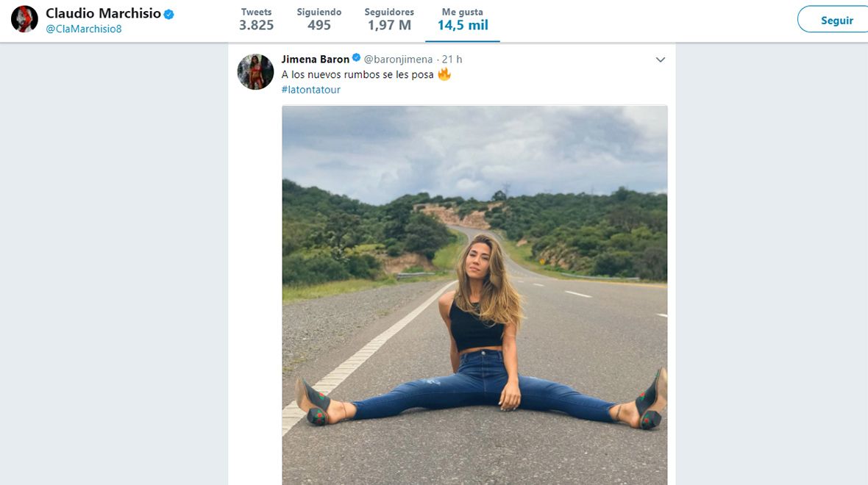Open the @baronjimena handle link

pos(398,59)
